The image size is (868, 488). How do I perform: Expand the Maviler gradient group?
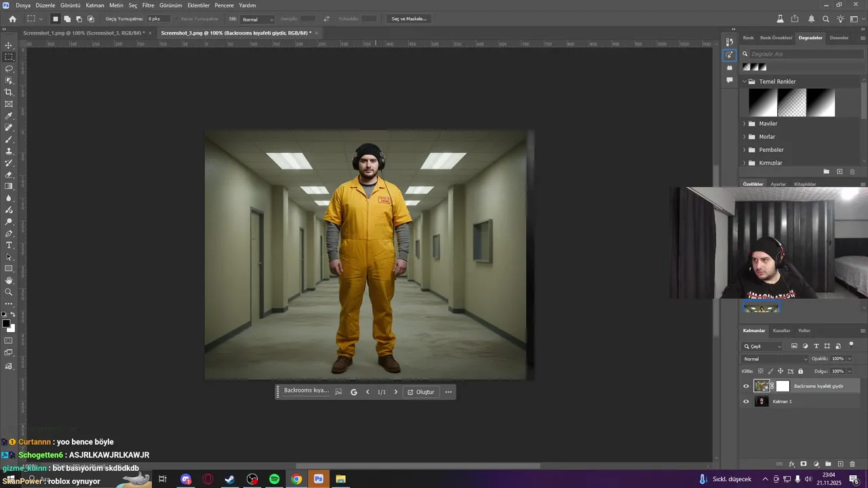point(744,124)
